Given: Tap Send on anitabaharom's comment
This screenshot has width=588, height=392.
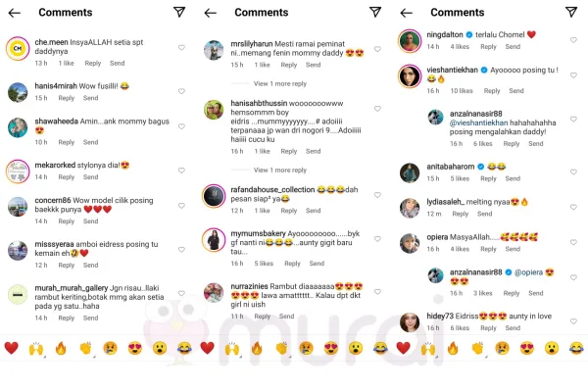Looking at the screenshot, I should (513, 178).
